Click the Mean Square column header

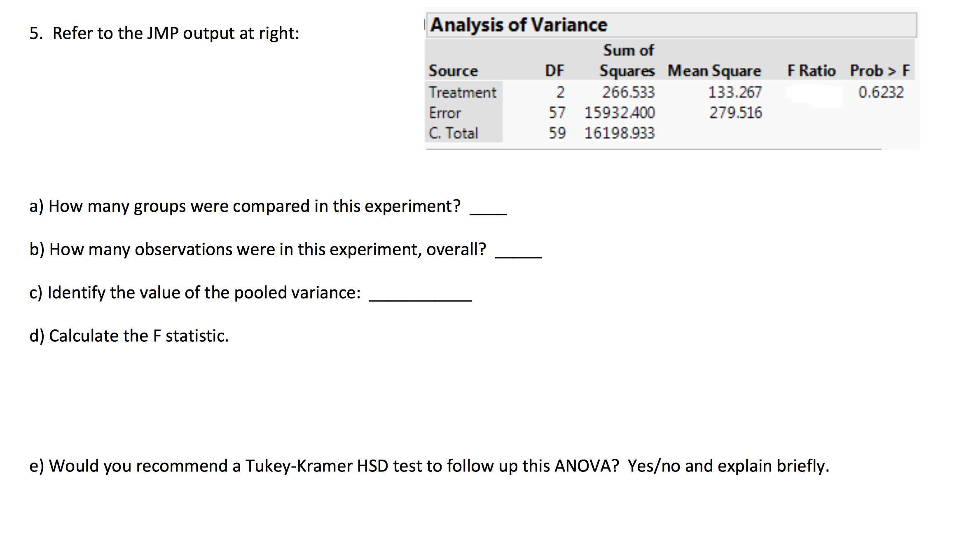click(x=714, y=71)
